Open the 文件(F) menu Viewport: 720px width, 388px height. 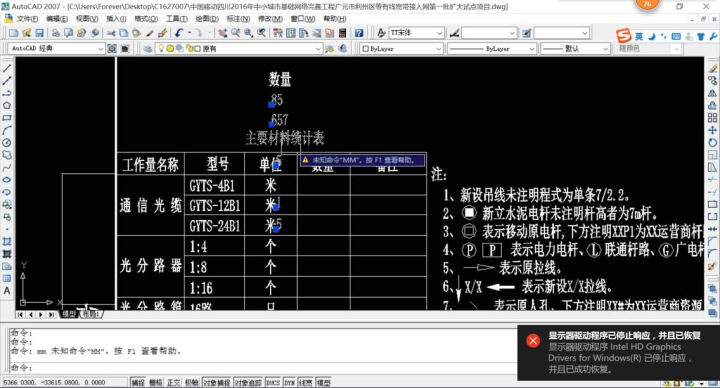27,19
